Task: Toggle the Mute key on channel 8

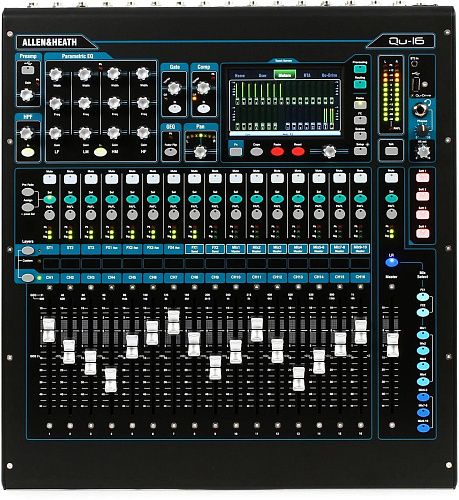Action: pos(194,179)
